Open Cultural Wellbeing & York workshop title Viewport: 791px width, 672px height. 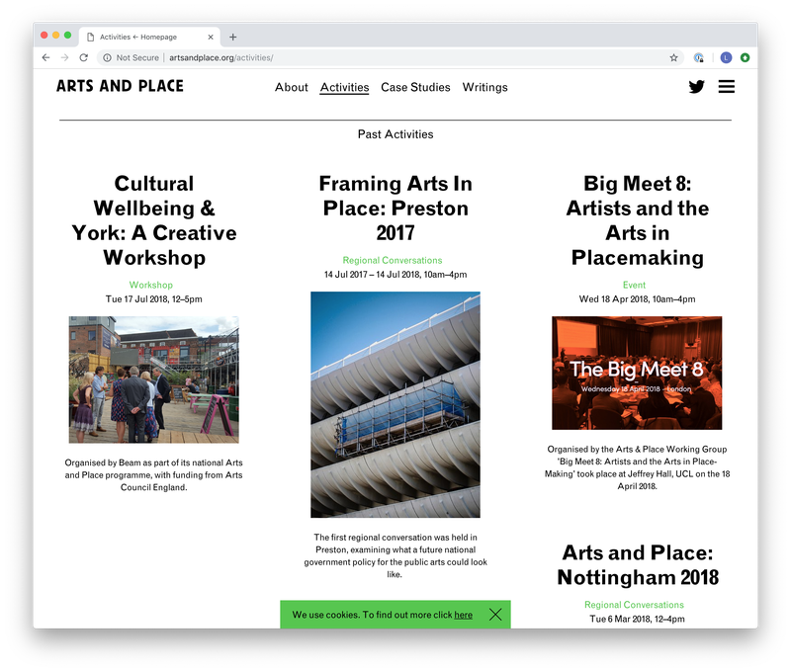(x=154, y=220)
